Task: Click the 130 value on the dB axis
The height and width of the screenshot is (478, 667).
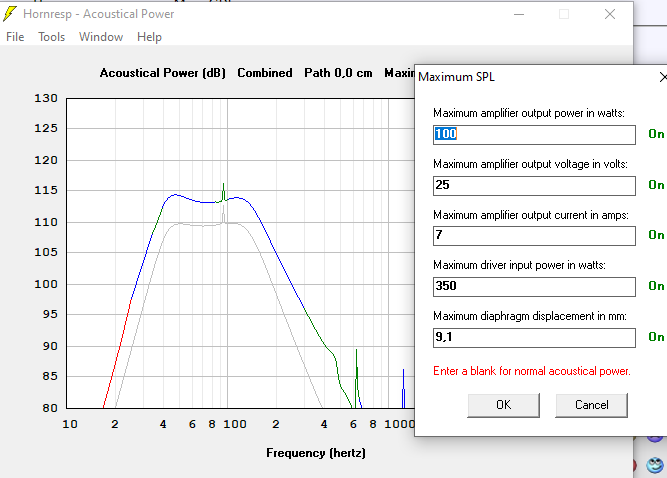Action: [x=46, y=98]
